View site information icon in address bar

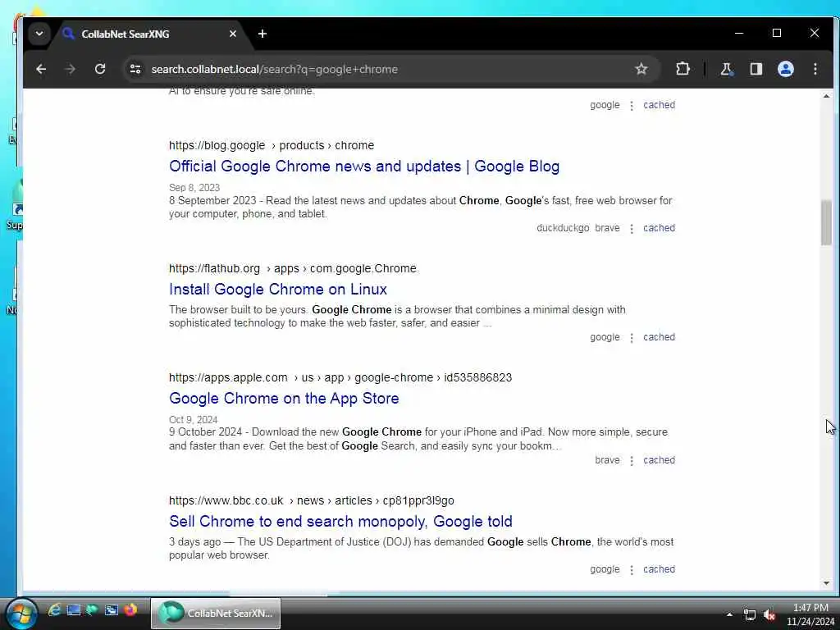pos(135,69)
